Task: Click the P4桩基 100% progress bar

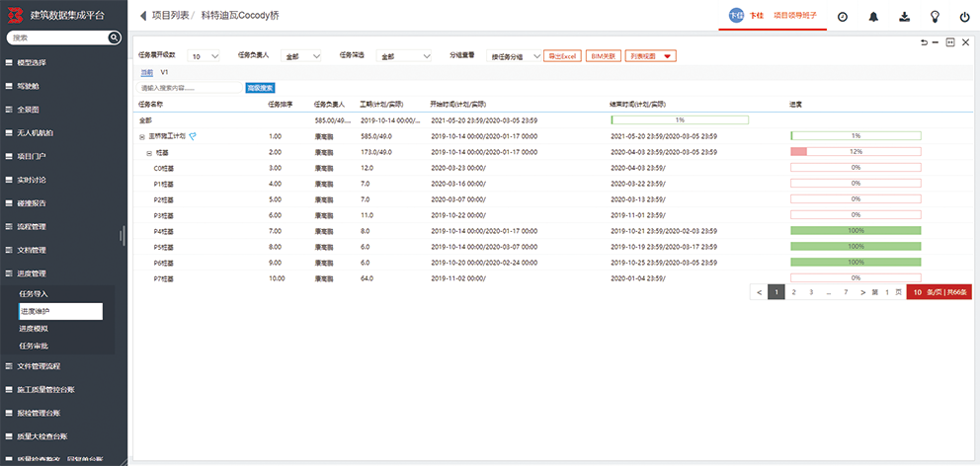Action: (855, 231)
